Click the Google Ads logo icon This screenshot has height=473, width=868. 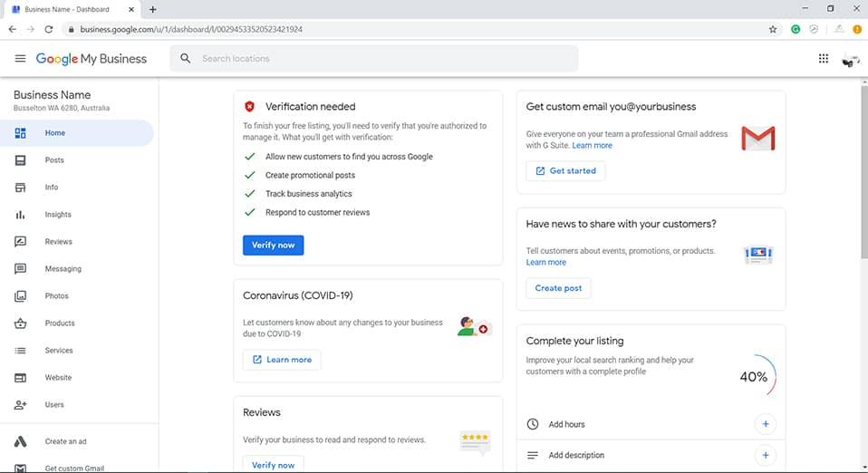pos(21,441)
